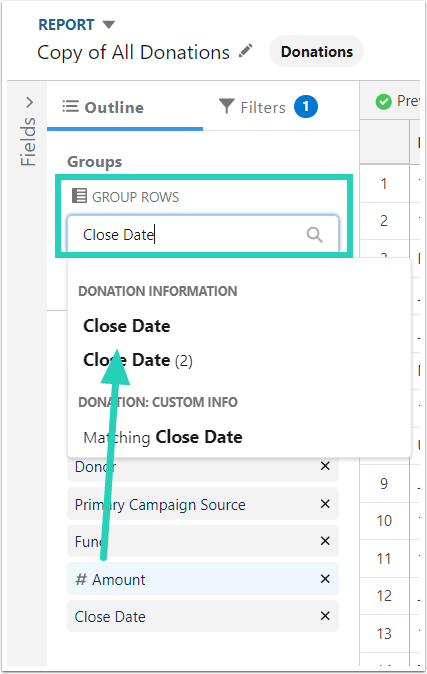The height and width of the screenshot is (674, 427).
Task: Remove the Primary Campaign Source column
Action: 325,503
